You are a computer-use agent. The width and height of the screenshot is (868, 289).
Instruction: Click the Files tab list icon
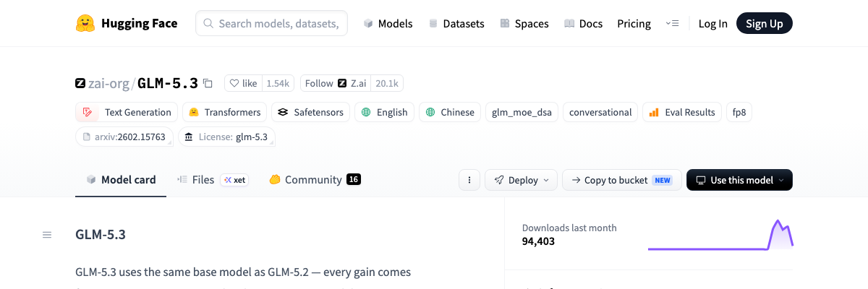click(183, 180)
